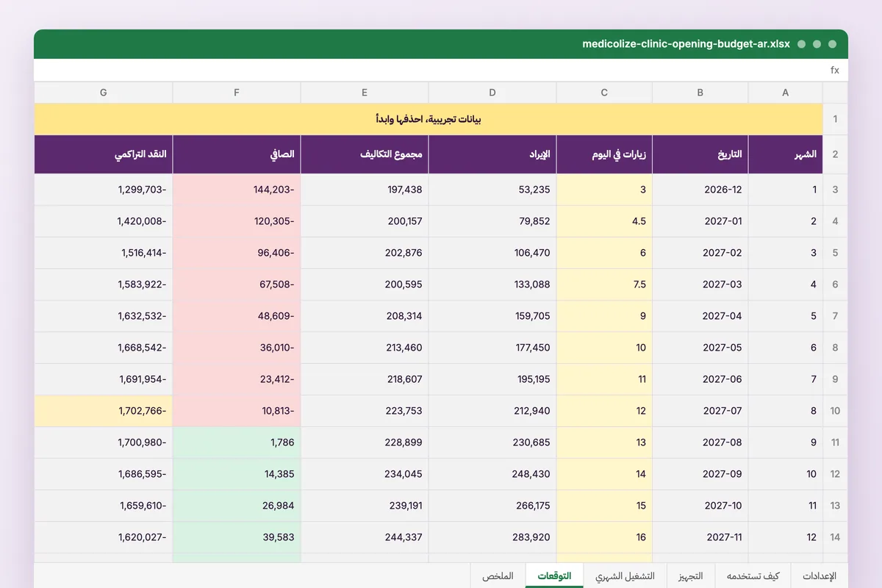Select visits per day cell 16
Screen dimensions: 882x588
[x=604, y=537]
